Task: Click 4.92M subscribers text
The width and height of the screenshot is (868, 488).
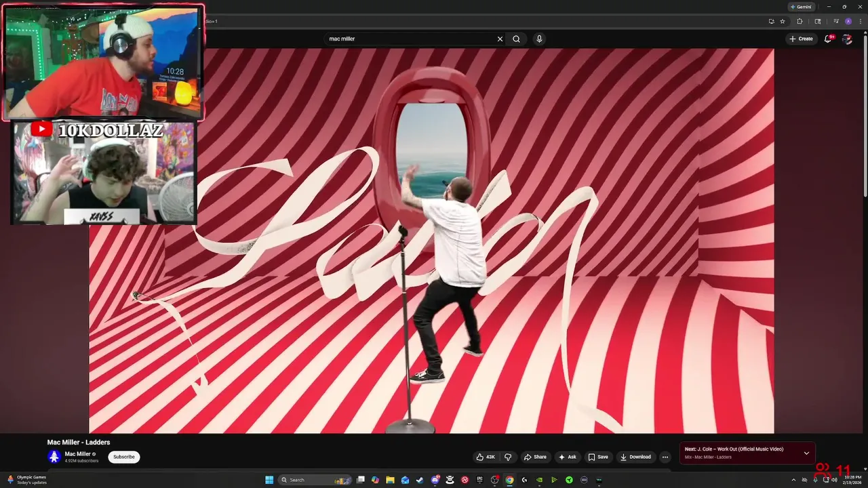Action: [x=81, y=461]
